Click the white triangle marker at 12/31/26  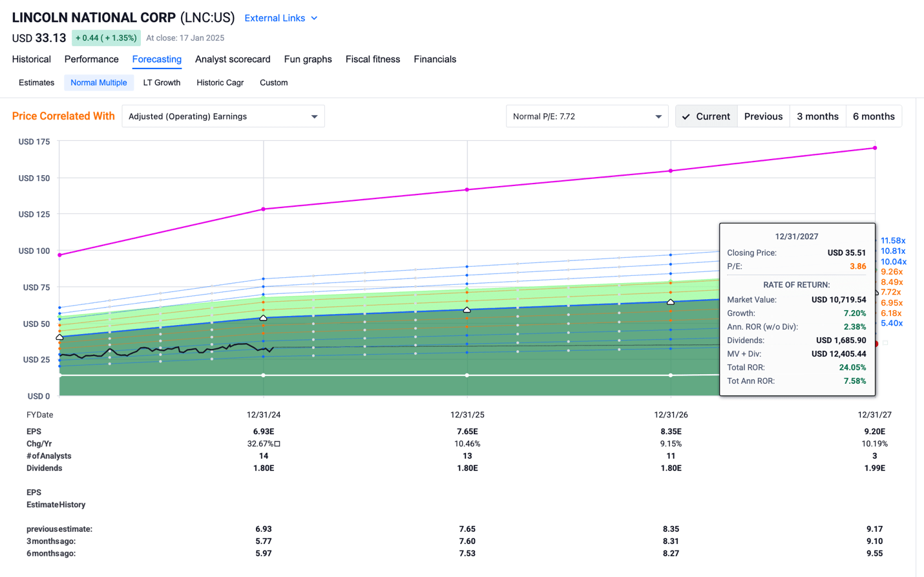click(x=671, y=302)
